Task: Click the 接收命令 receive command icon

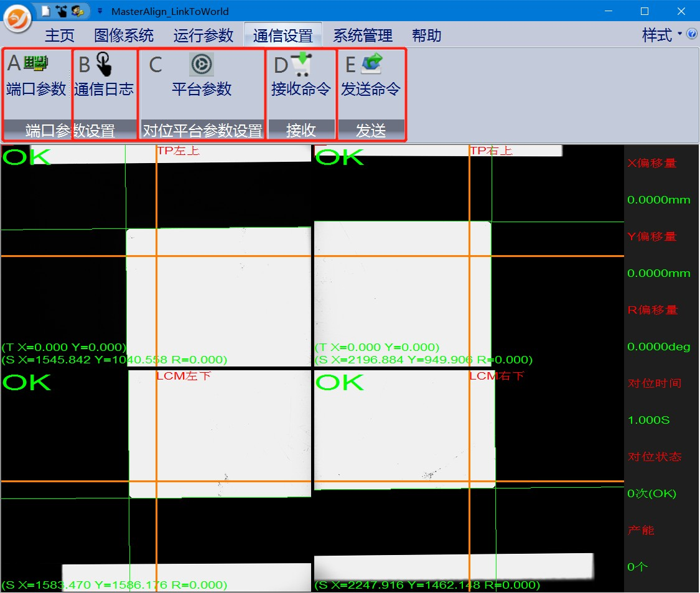Action: [301, 65]
